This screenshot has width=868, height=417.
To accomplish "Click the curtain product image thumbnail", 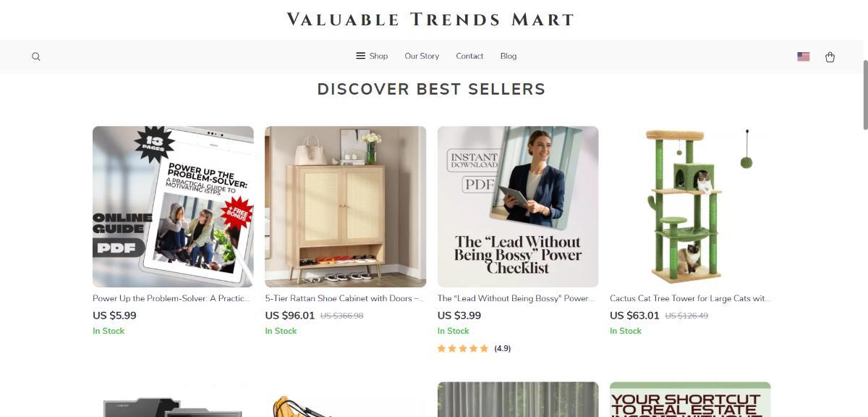I will point(518,400).
